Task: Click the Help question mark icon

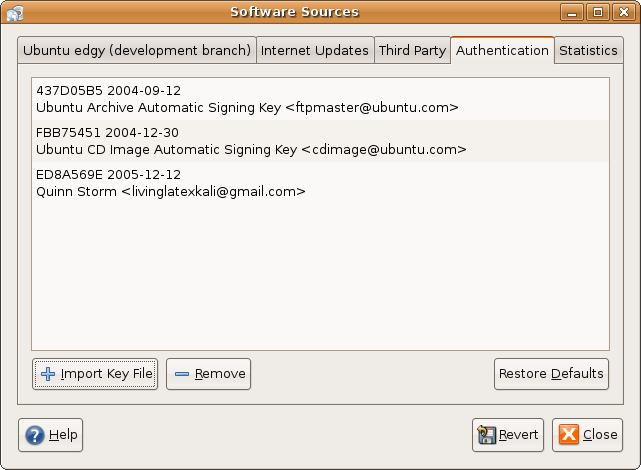Action: pyautogui.click(x=35, y=435)
